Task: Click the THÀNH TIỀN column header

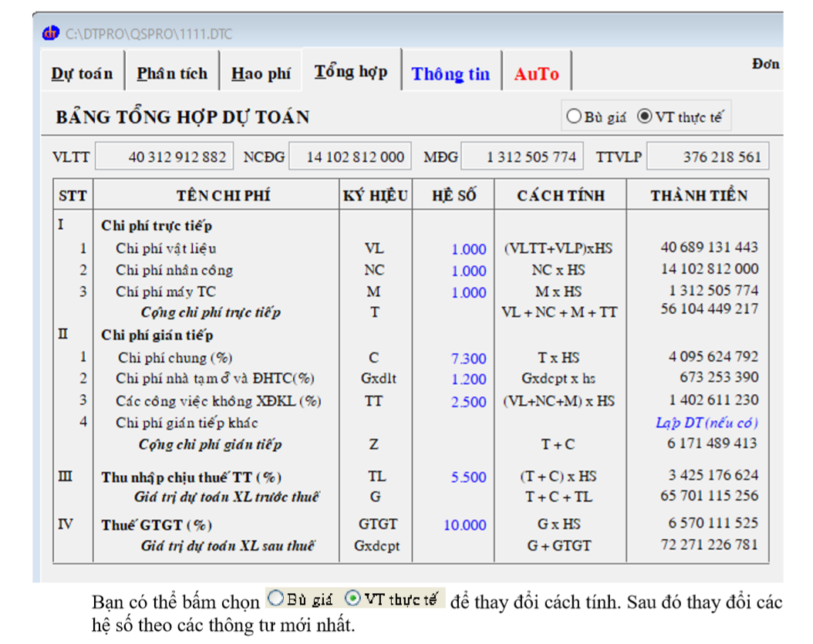Action: [x=698, y=196]
